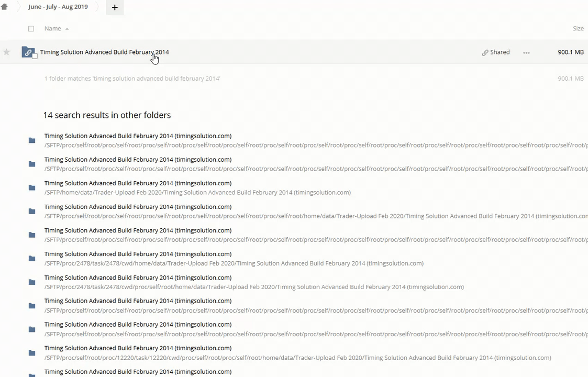Viewport: 588px width, 377px height.
Task: Click folder icon of the /SFTP/home/data result
Action: point(32,187)
